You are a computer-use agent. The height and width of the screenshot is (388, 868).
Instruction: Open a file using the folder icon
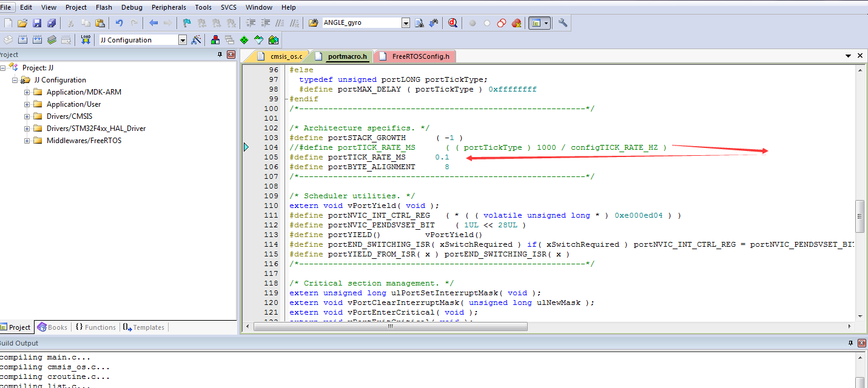(22, 23)
